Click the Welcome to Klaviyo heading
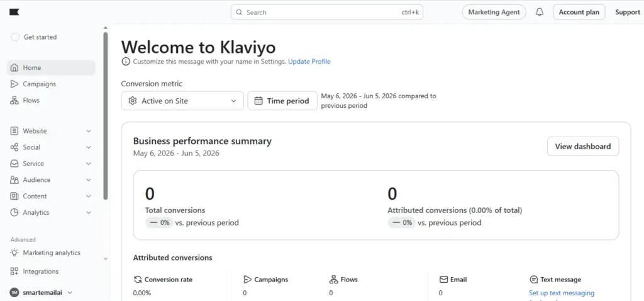 point(198,47)
